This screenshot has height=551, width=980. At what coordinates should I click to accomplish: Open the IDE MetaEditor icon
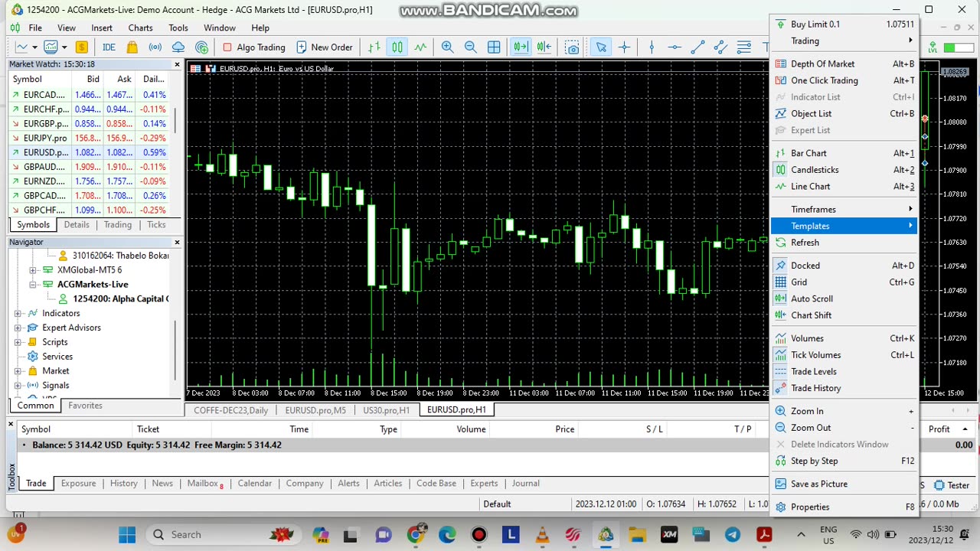(109, 47)
